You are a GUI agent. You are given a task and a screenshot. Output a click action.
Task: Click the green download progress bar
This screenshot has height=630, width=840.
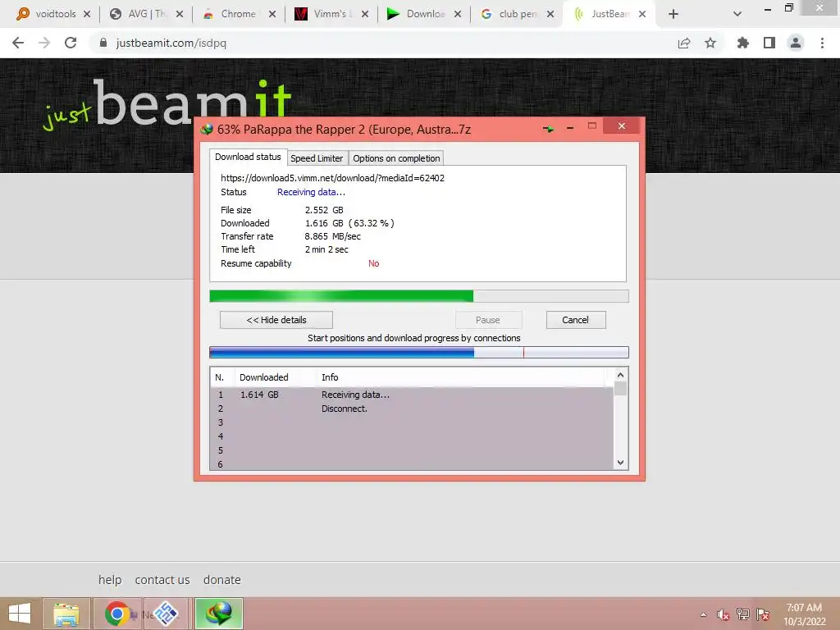pyautogui.click(x=419, y=296)
